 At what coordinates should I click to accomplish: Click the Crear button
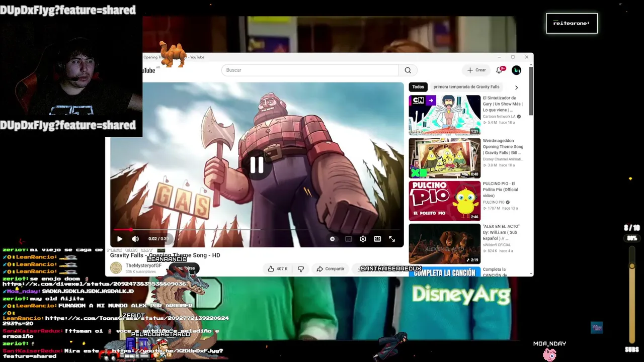point(476,70)
